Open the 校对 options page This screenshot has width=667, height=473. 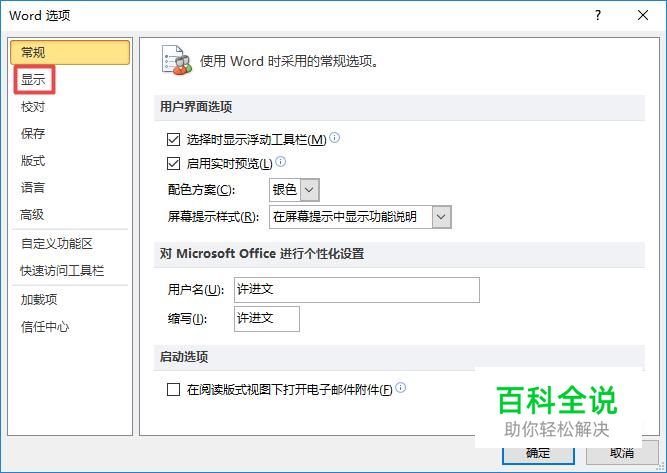33,107
